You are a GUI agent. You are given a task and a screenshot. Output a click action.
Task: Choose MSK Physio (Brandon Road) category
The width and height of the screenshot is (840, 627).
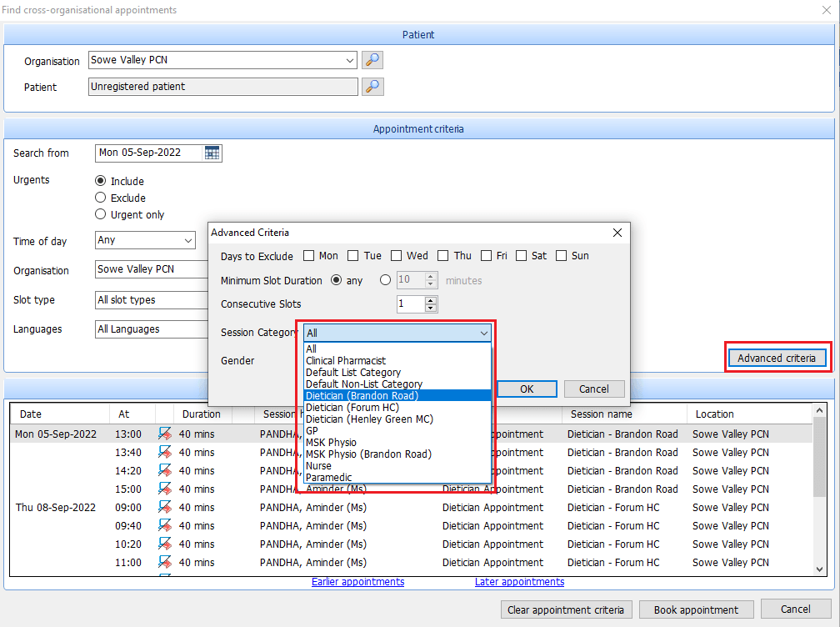pos(397,454)
